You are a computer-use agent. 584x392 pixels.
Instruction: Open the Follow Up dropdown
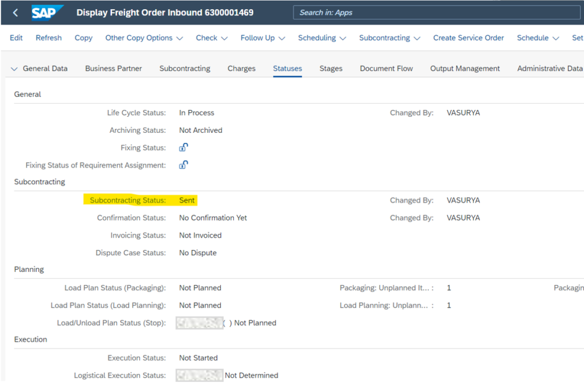pos(262,38)
